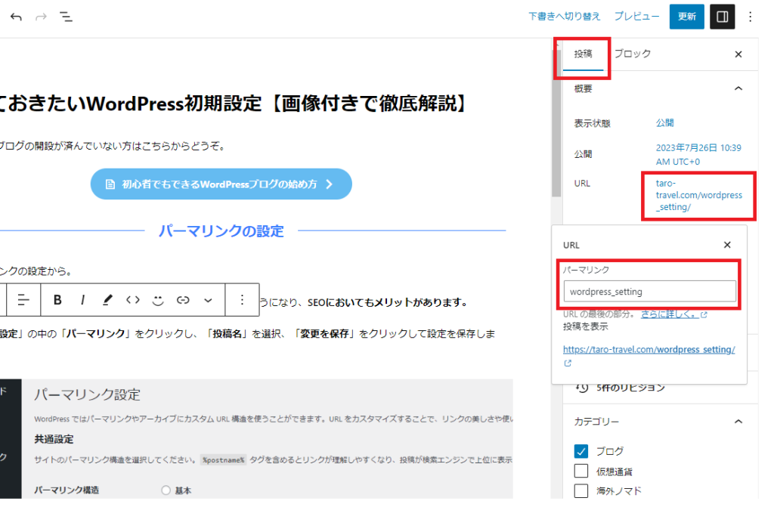Screen dimensions: 774x532
Task: Click the パーマリンク設定 screenshot image
Action: (256, 439)
